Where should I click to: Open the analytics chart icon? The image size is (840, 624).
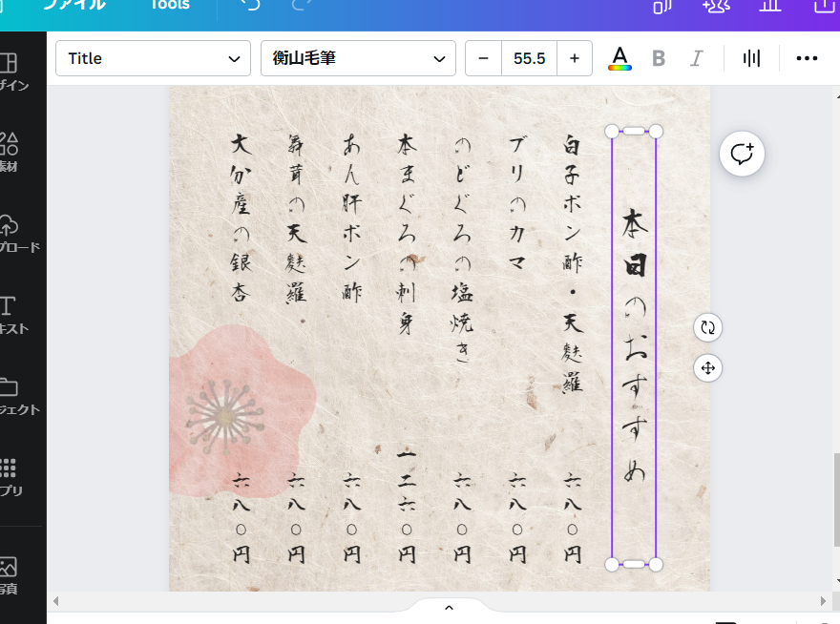[770, 5]
